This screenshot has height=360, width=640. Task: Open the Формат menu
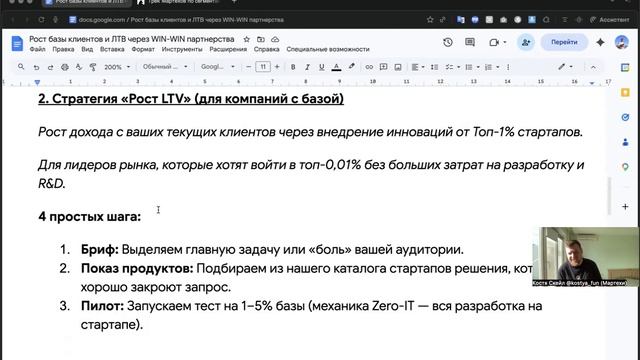[143, 49]
